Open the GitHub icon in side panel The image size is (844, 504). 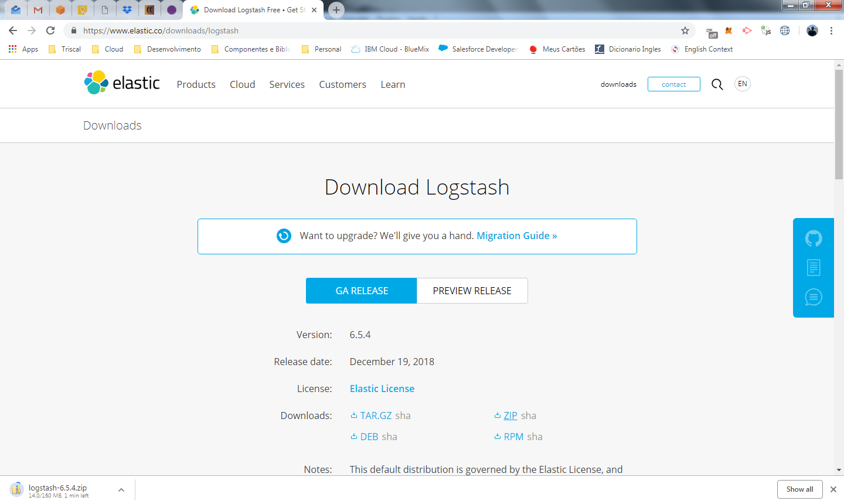814,239
